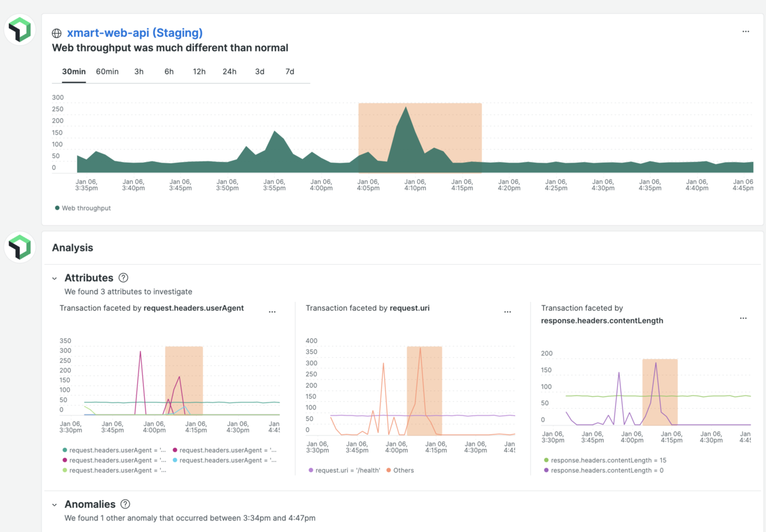Select the 7d time range tab
This screenshot has height=532, width=766.
[290, 71]
